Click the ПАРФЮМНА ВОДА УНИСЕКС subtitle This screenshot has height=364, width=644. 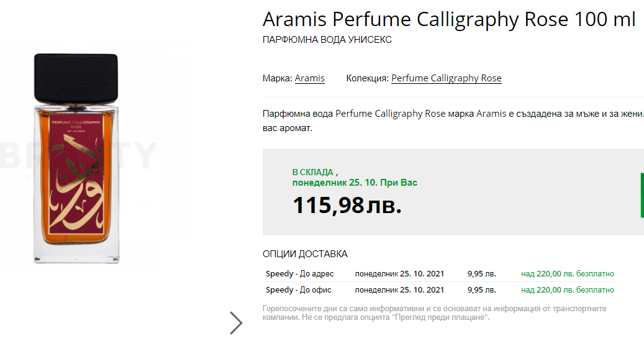327,40
